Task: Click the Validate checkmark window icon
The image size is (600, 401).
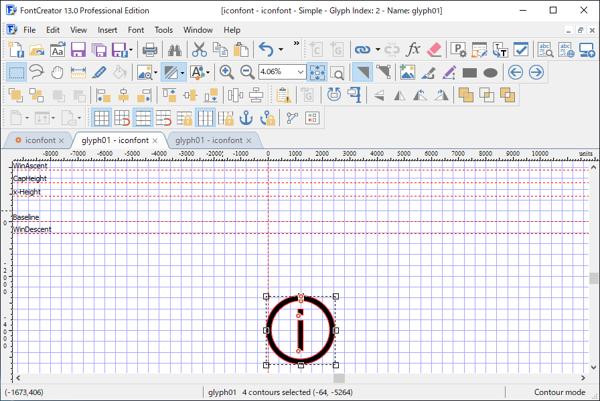Action: click(521, 50)
